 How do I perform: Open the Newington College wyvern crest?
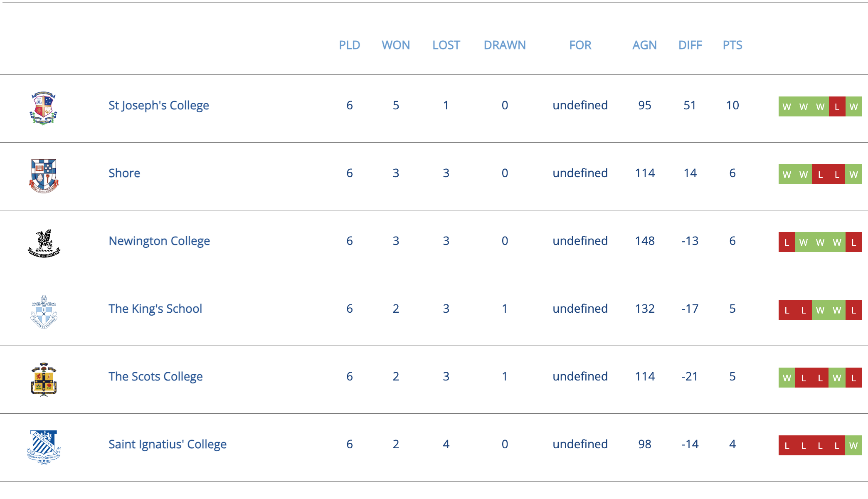pos(44,243)
